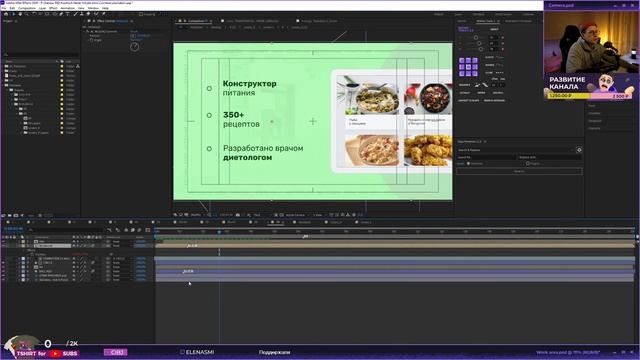Click the current time indicator handle in the timeline
640x360 pixels.
pos(219,231)
